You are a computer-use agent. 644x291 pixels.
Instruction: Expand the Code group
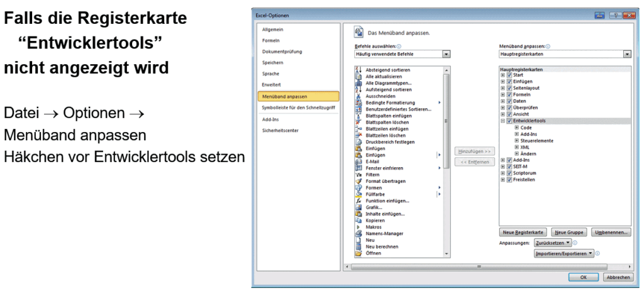click(517, 128)
